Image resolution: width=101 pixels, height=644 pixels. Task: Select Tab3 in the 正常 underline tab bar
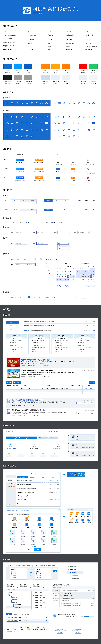(x=94, y=200)
